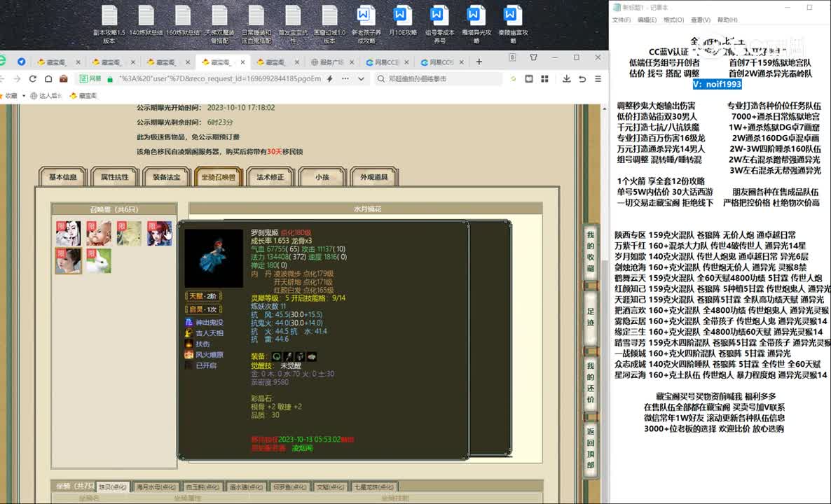
Task: Click highlighted text V: noif1993 in Notepad
Action: pyautogui.click(x=717, y=84)
